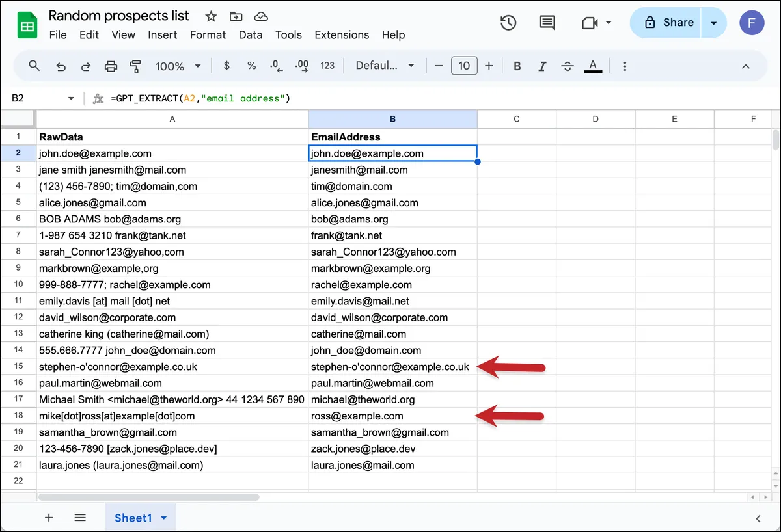
Task: Select cell mike[dot]ross[at]example[dot]com
Action: coord(172,416)
